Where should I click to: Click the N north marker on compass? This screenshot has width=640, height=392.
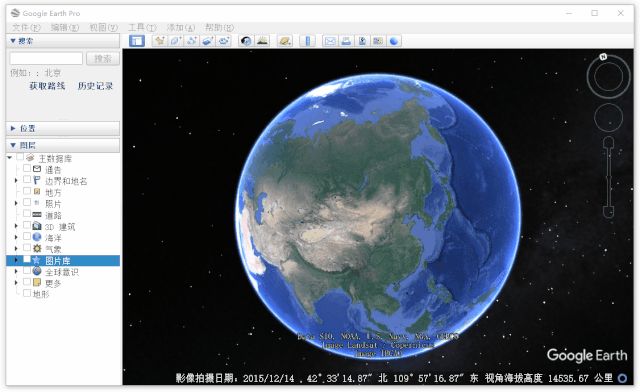pyautogui.click(x=603, y=57)
